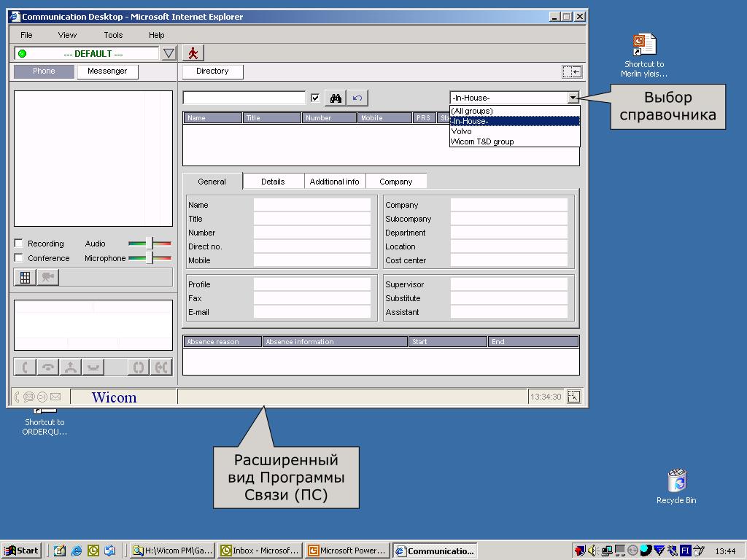747x560 pixels.
Task: Open the Inbox - Microsoft taskbar button
Action: (x=260, y=551)
